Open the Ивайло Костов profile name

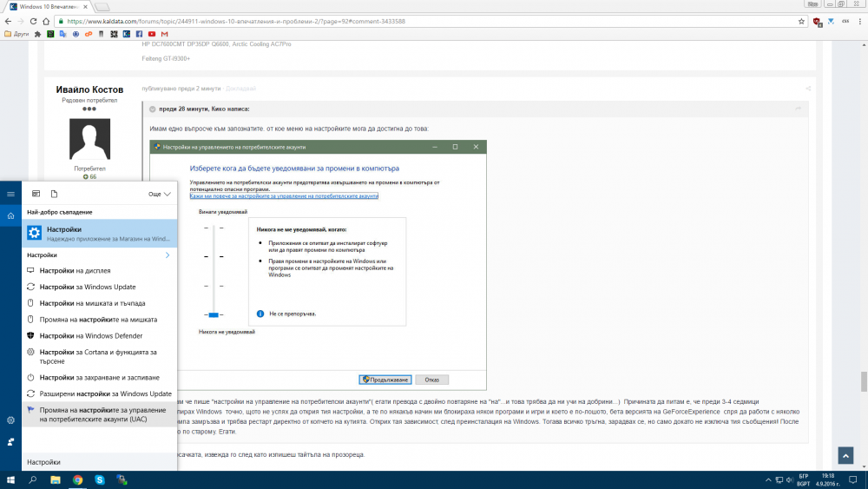[89, 89]
